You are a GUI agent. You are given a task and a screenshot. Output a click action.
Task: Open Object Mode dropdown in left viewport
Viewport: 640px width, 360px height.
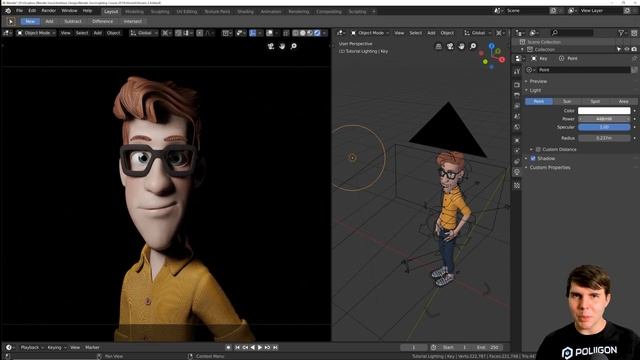point(36,33)
